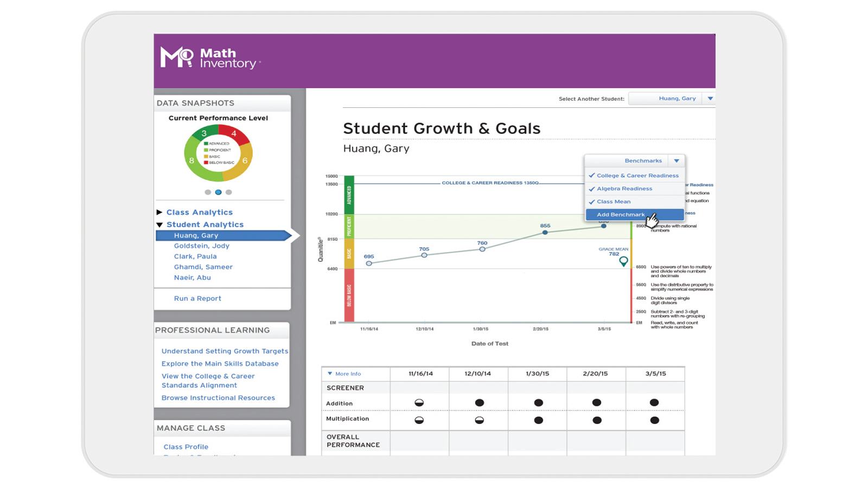Choose Add Benchmark from the menu
Image resolution: width=868 pixels, height=488 pixels.
point(620,214)
